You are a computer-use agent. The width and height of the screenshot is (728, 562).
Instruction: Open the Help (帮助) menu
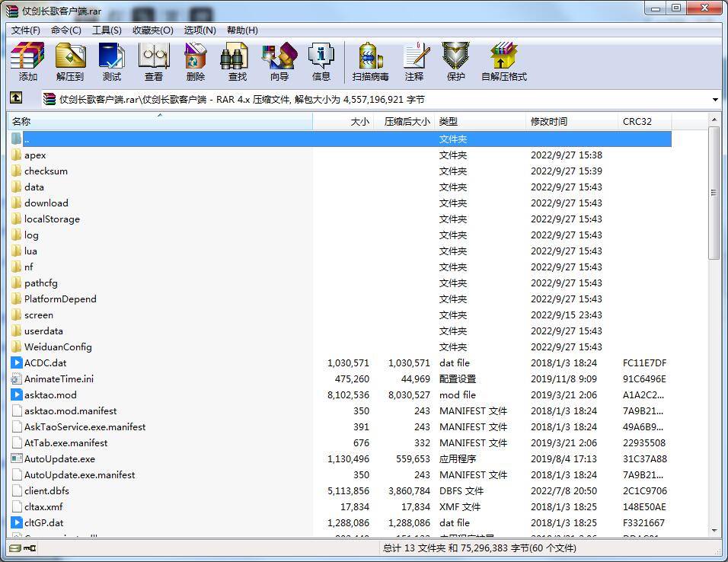[242, 30]
